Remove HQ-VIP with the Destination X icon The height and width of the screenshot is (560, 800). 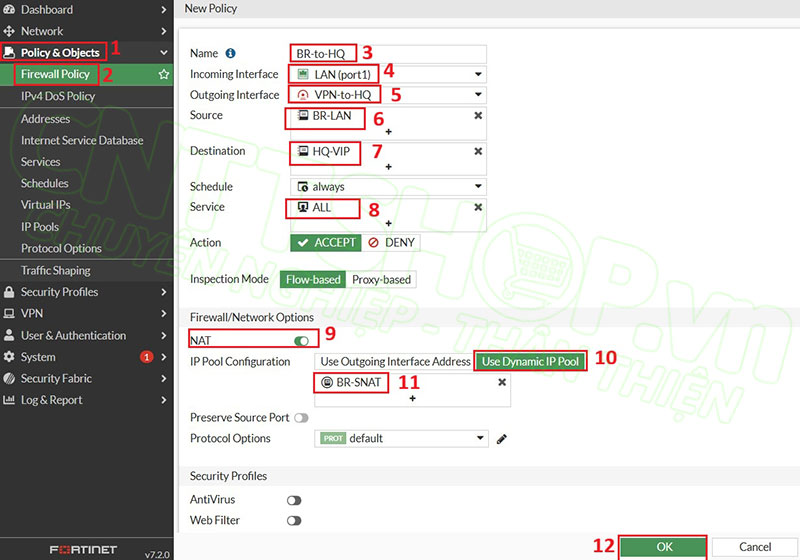tap(478, 152)
